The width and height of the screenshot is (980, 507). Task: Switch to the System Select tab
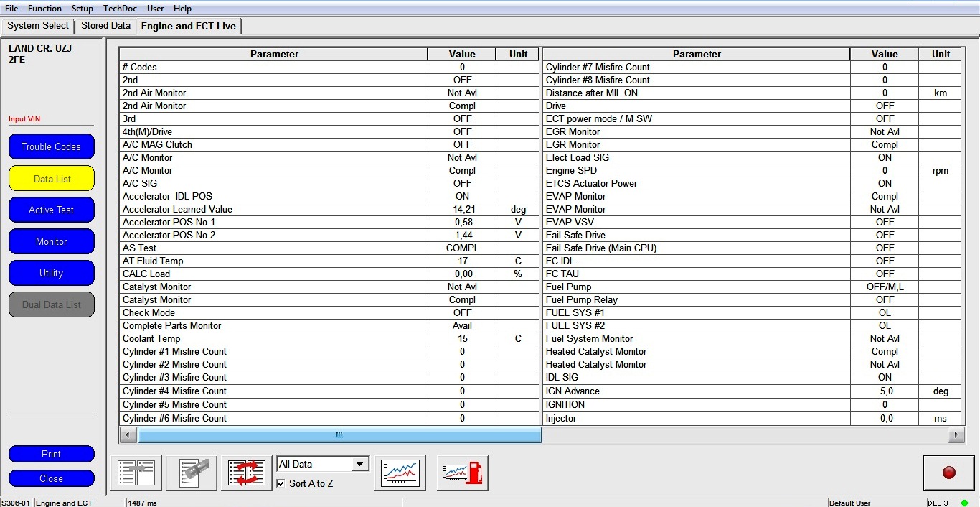(x=38, y=26)
